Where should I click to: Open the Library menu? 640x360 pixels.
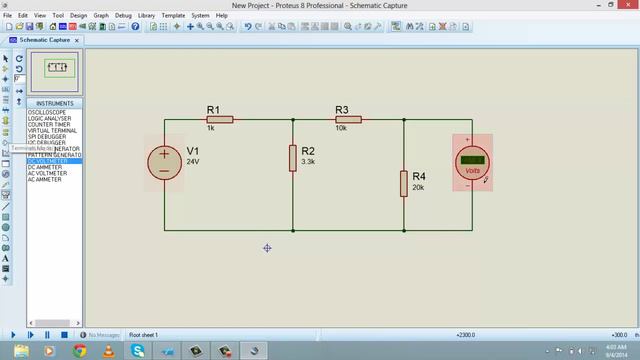(146, 16)
